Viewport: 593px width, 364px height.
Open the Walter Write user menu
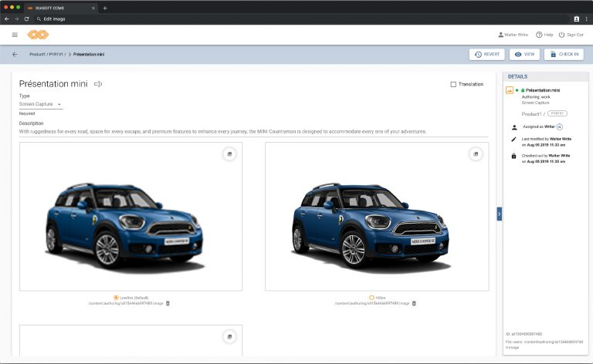(513, 35)
